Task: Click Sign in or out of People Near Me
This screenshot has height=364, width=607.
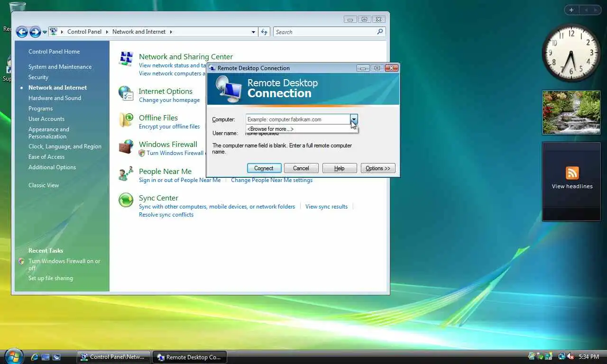Action: [x=180, y=180]
